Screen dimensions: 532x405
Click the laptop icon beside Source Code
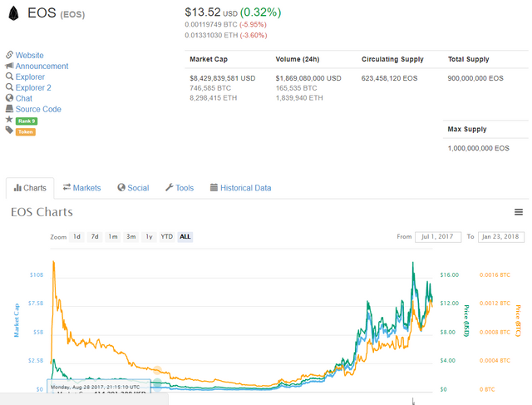(9, 109)
